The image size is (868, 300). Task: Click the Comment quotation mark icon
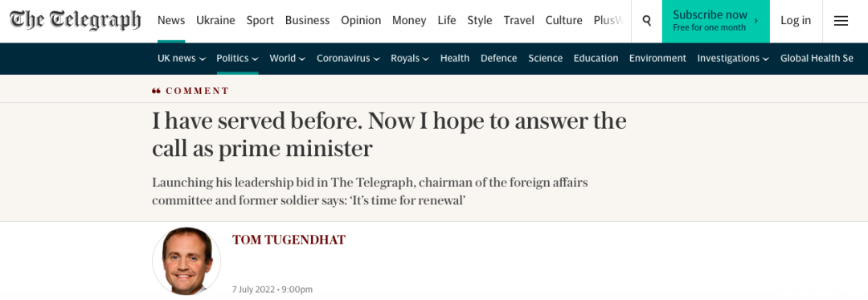coord(156,91)
